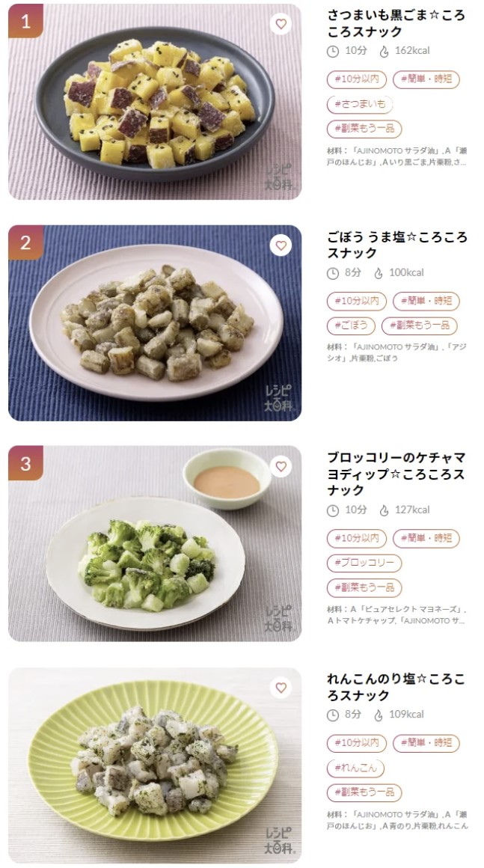This screenshot has width=484, height=868.
Task: Open ブロッコリーのケチャマヨディップ recipe title
Action: pos(396,474)
